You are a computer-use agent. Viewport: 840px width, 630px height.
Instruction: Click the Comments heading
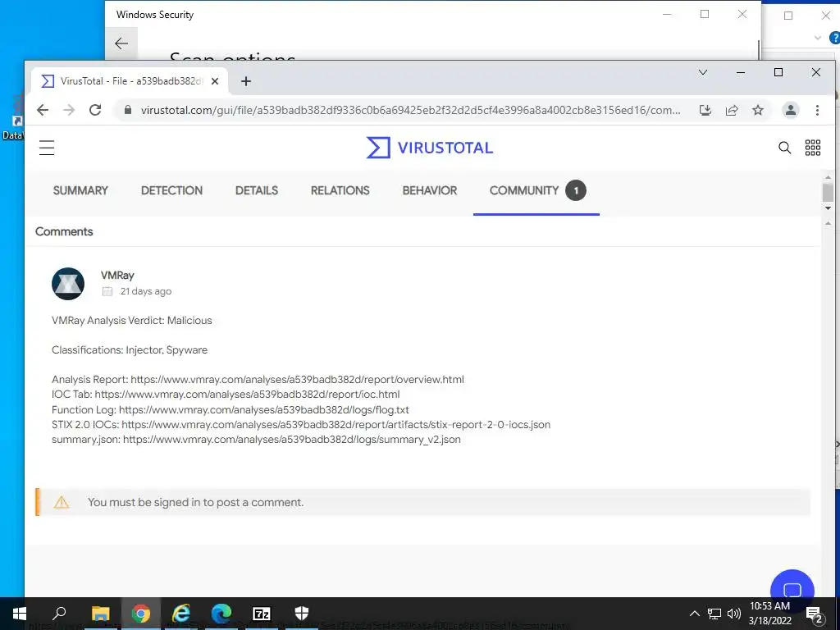(x=64, y=231)
